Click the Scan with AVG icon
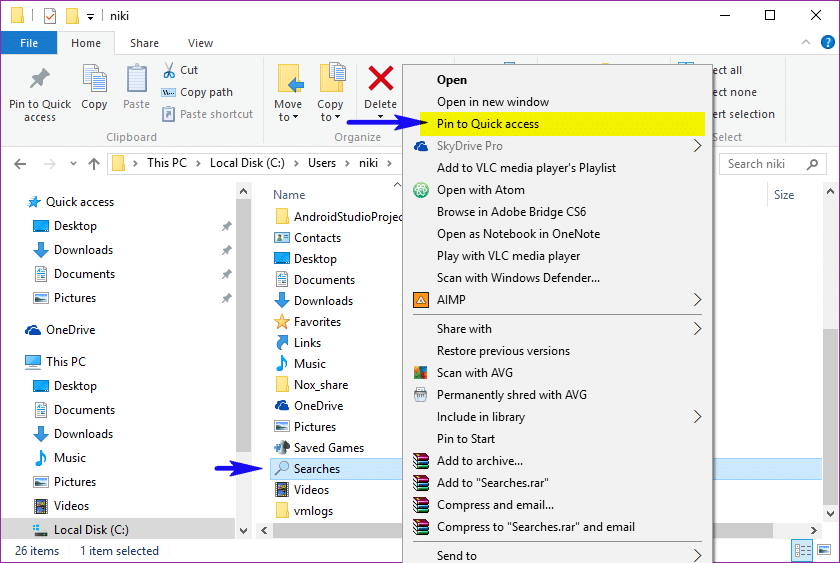This screenshot has height=563, width=840. (421, 373)
